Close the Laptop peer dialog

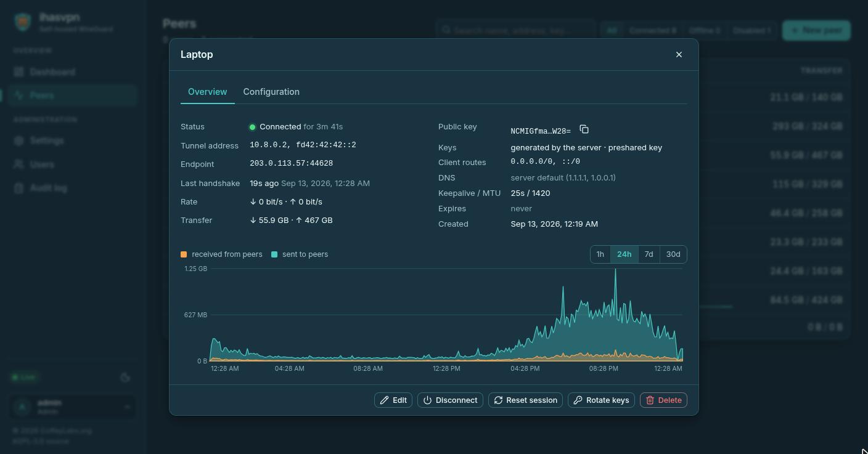(x=679, y=54)
